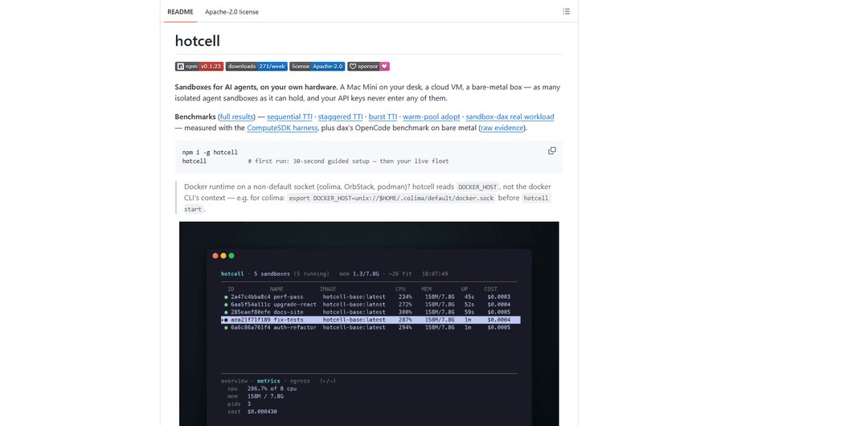Click the npm v0.1.23 badge

coord(199,67)
